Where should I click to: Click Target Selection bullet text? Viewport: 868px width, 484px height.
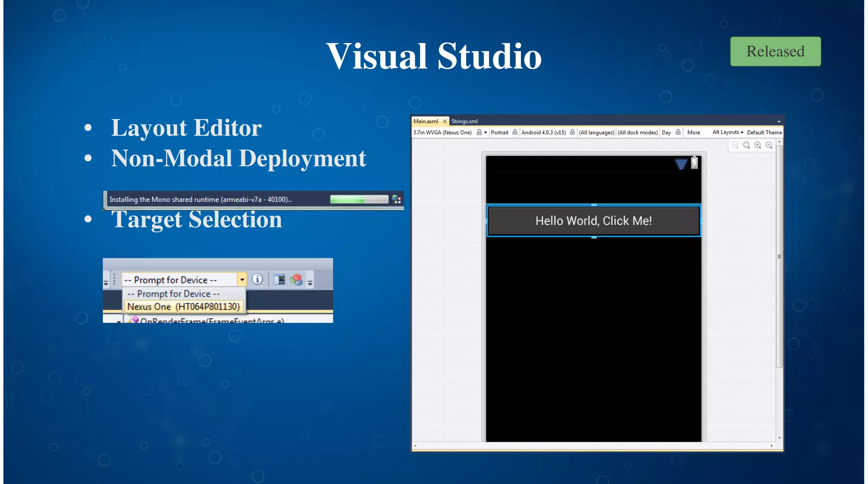click(x=197, y=220)
